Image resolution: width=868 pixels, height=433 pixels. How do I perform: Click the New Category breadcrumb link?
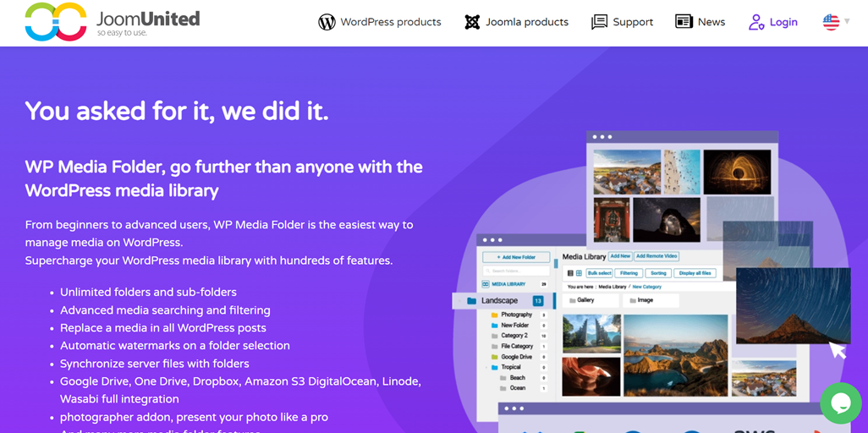pos(646,287)
